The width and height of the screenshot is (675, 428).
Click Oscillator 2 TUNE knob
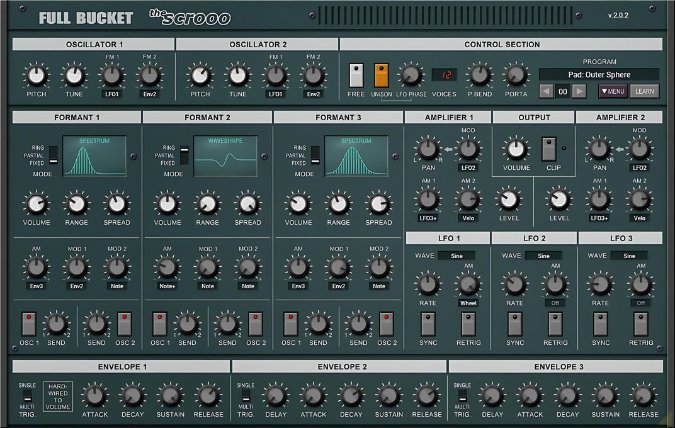coord(238,75)
